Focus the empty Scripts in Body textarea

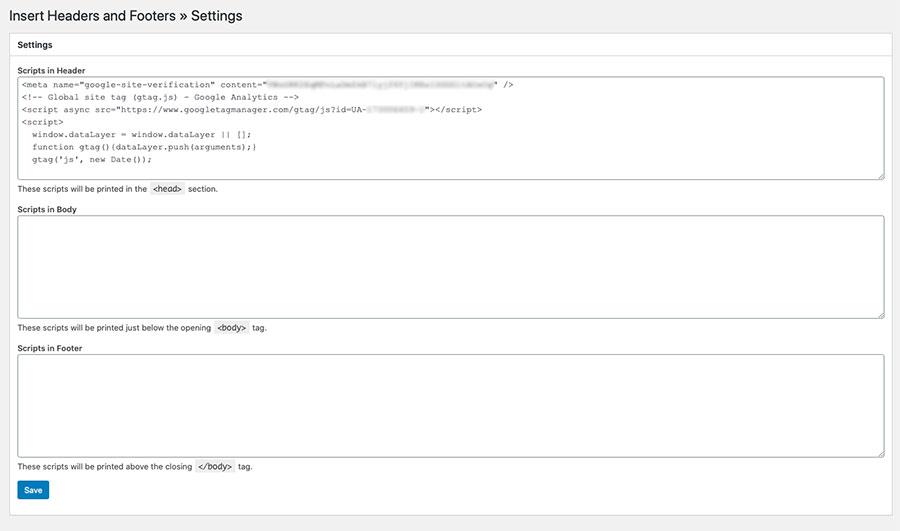(450, 267)
